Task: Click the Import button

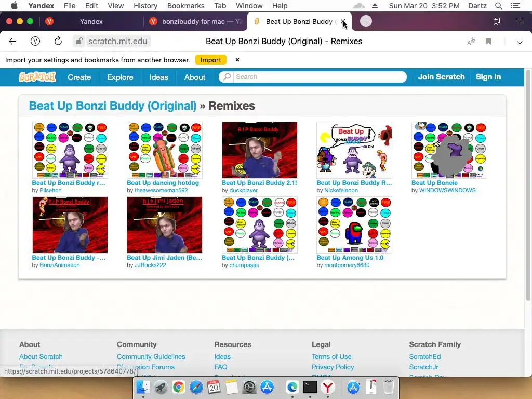Action: click(211, 60)
